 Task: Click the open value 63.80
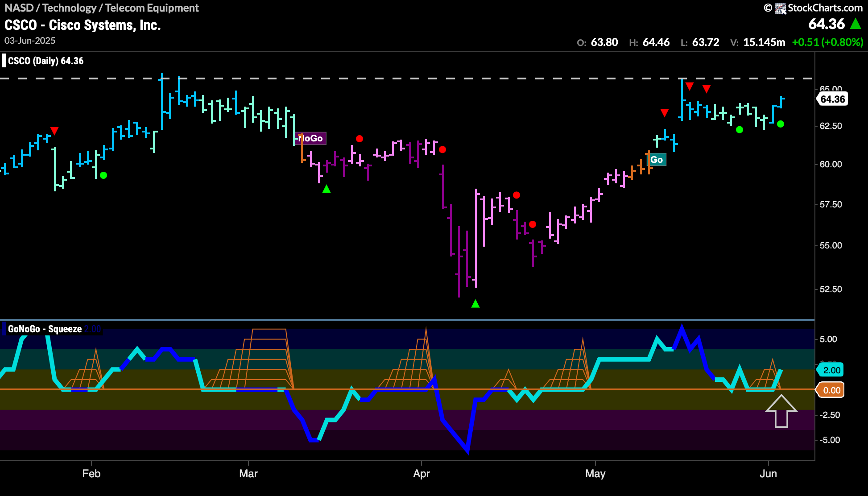coord(604,42)
